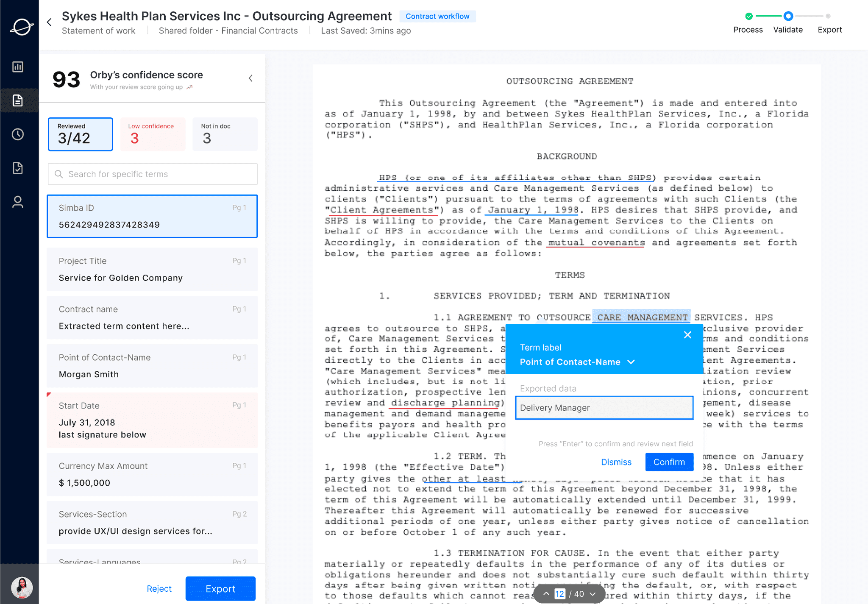Open the Project Title term card
868x604 pixels.
(x=152, y=270)
